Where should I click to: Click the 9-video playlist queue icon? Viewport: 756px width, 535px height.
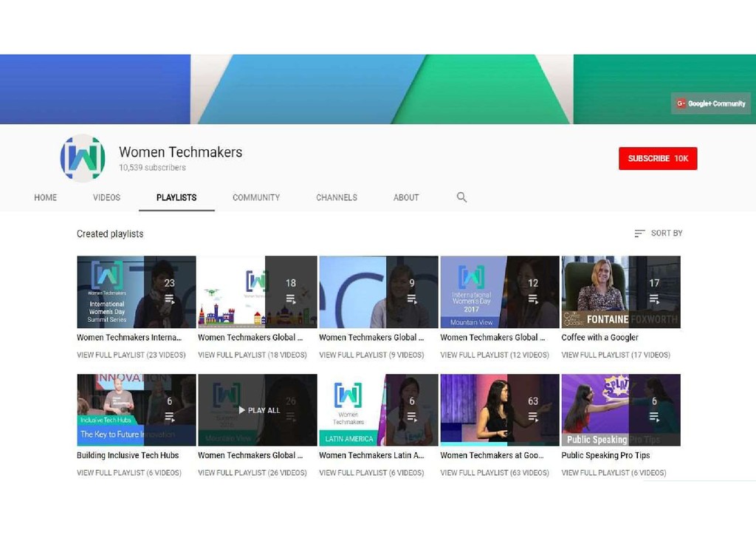tap(412, 299)
